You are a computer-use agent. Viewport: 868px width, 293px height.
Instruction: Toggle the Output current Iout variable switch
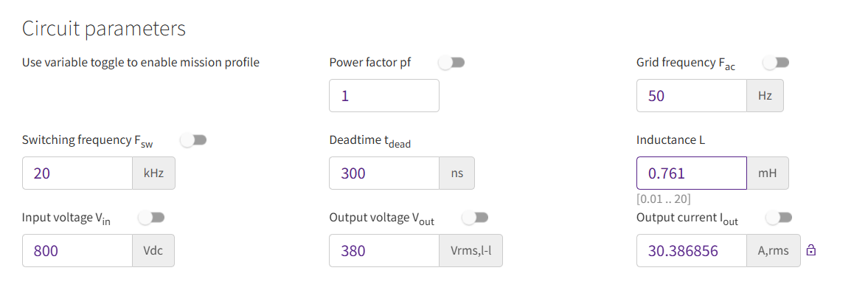click(x=779, y=218)
